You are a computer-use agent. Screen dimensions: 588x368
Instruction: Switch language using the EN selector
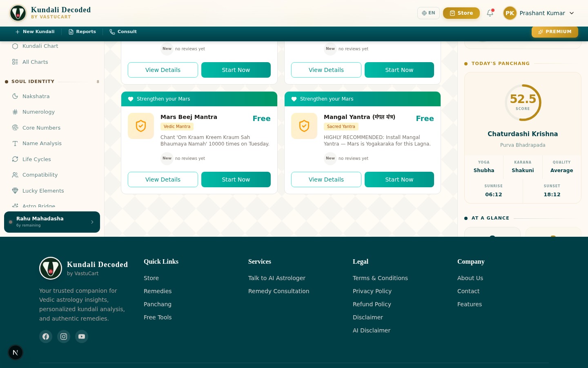point(428,13)
